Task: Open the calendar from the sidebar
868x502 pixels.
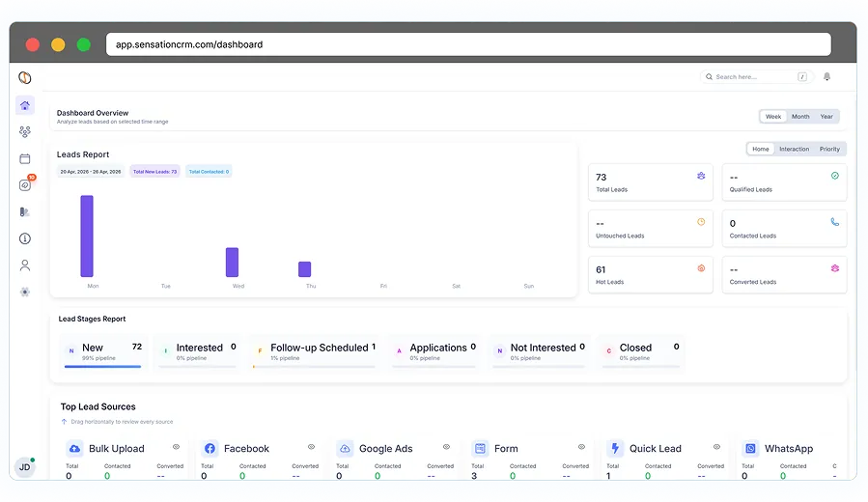Action: (25, 159)
